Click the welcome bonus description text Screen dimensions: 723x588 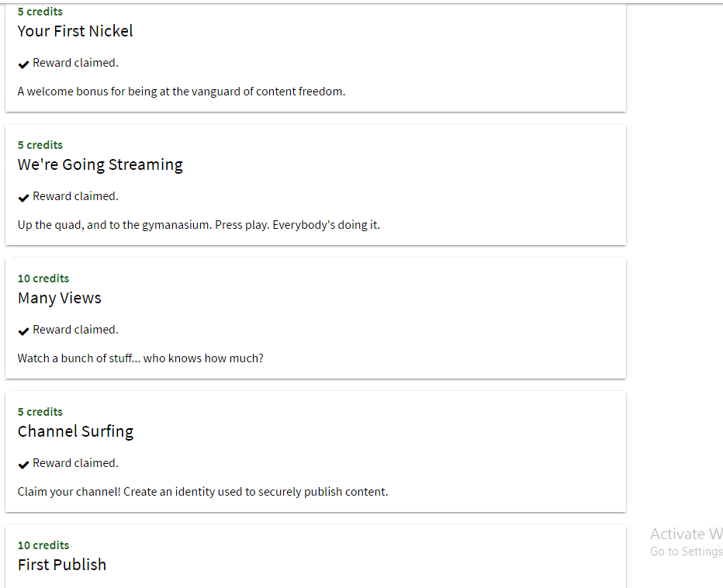point(182,92)
